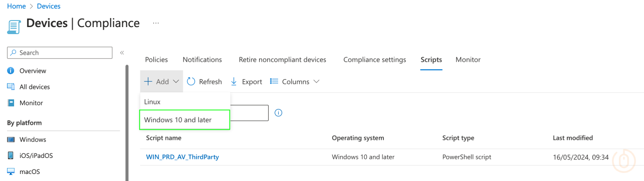The height and width of the screenshot is (181, 644).
Task: Click the 'PowerShell script' cell
Action: [467, 157]
